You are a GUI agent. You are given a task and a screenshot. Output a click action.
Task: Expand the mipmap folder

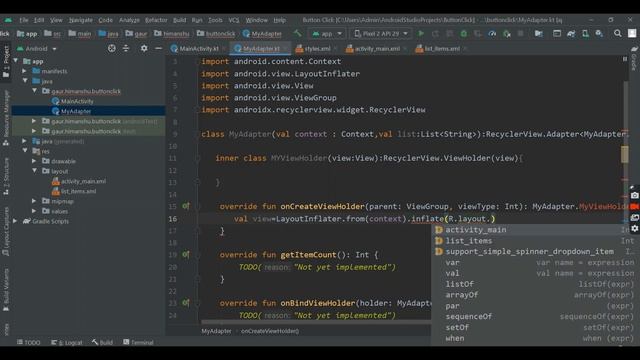click(34, 201)
